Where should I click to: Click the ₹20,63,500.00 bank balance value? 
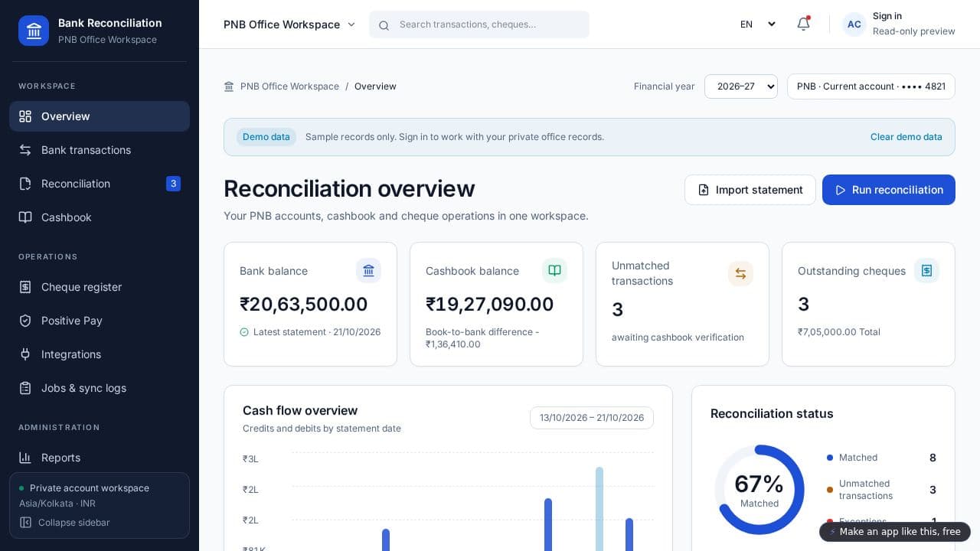pyautogui.click(x=304, y=305)
